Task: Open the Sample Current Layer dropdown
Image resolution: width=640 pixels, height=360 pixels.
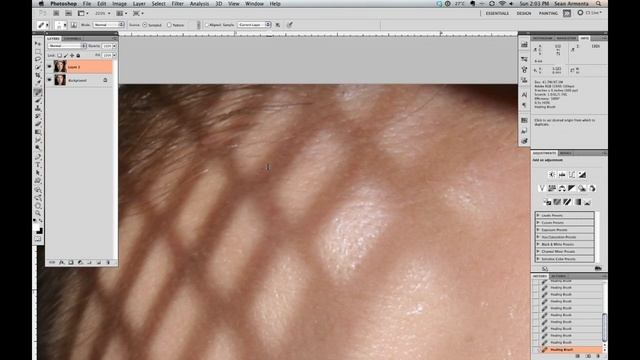Action: click(x=254, y=25)
